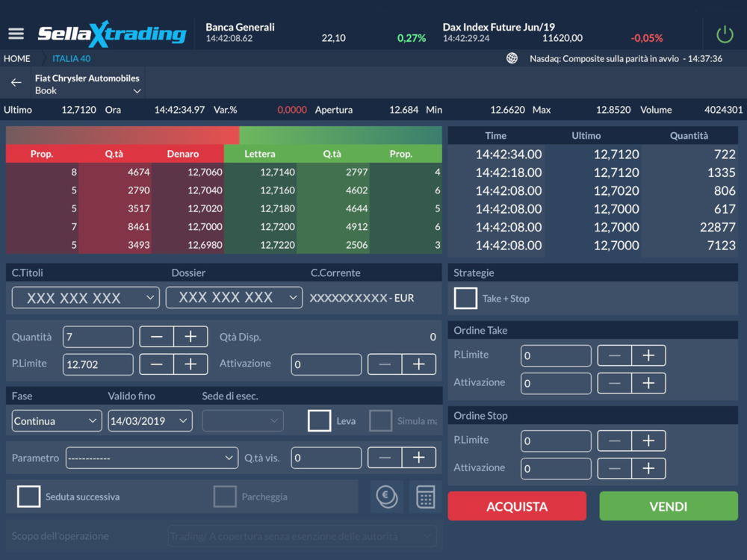Open the euro coins cost icon
The width and height of the screenshot is (747, 560).
(x=387, y=497)
